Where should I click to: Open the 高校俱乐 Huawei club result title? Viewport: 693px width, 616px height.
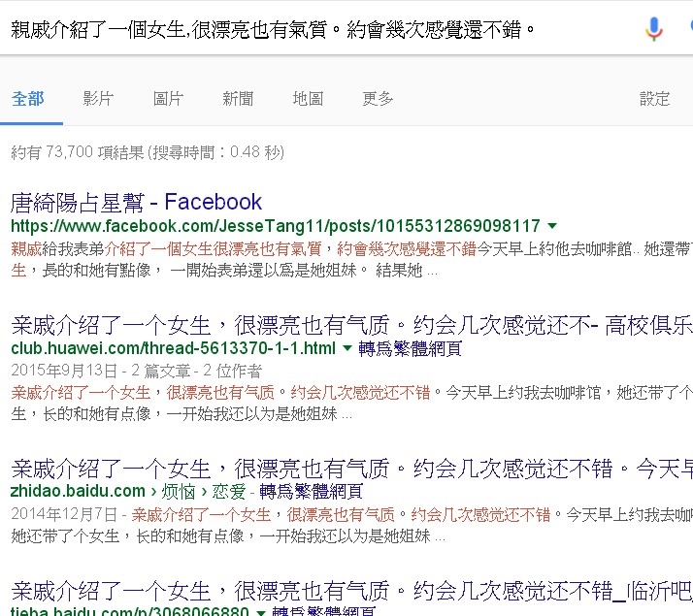click(351, 325)
